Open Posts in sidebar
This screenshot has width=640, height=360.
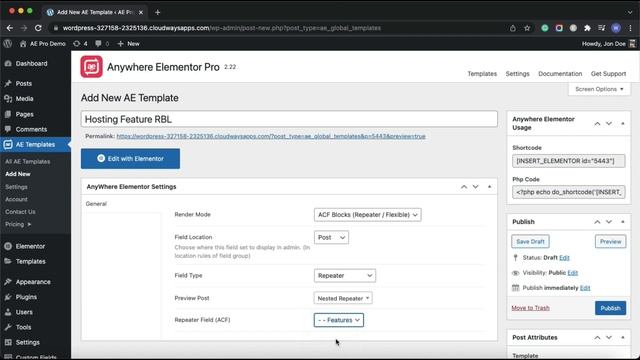pos(24,83)
